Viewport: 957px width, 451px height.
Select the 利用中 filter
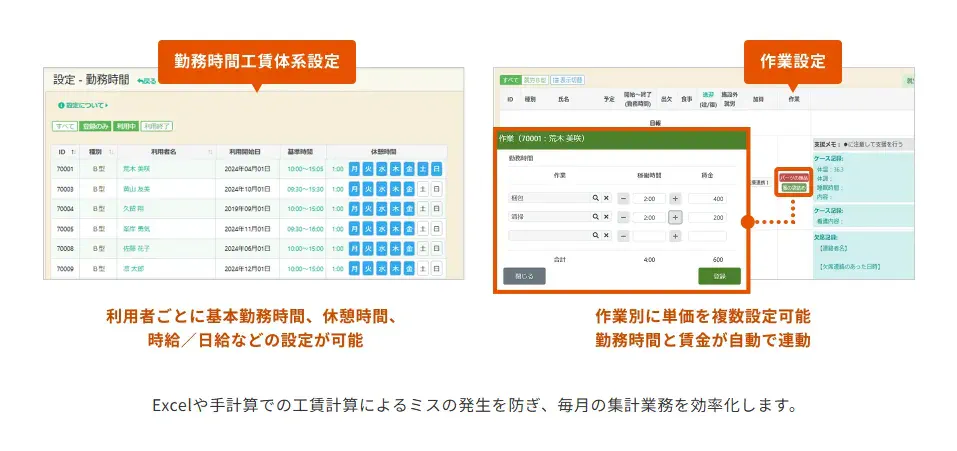[126, 126]
